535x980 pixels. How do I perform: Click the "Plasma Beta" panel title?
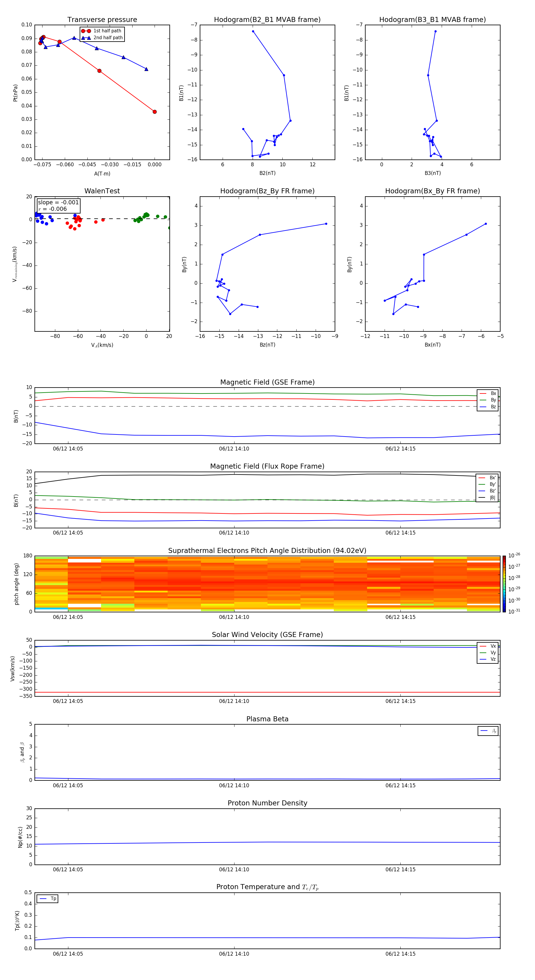pos(267,719)
